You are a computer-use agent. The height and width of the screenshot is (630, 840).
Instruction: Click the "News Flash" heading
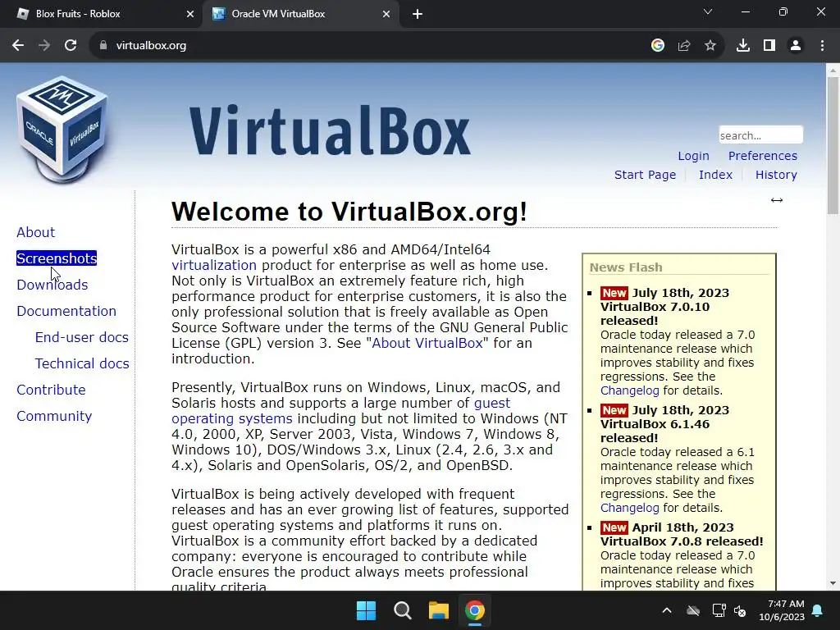626,267
